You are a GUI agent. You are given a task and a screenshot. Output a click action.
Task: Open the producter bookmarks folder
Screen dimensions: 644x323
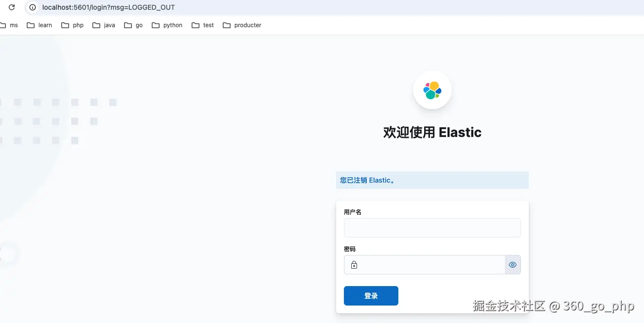coord(242,25)
